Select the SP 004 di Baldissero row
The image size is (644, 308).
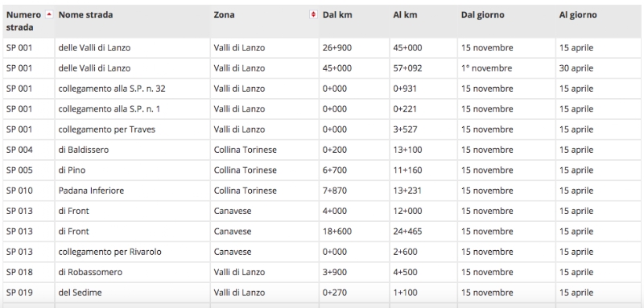[322, 150]
